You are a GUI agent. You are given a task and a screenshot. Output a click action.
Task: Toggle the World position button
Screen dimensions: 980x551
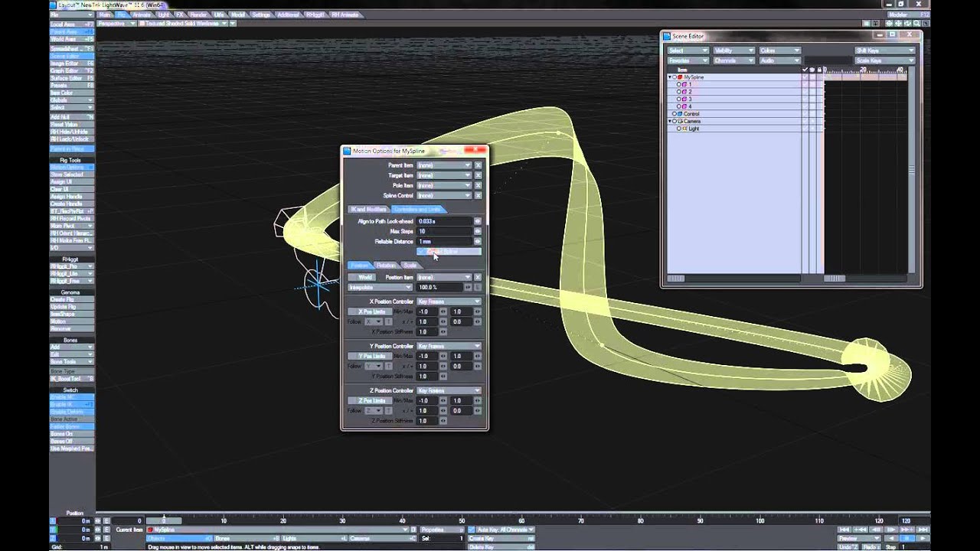[x=361, y=277]
